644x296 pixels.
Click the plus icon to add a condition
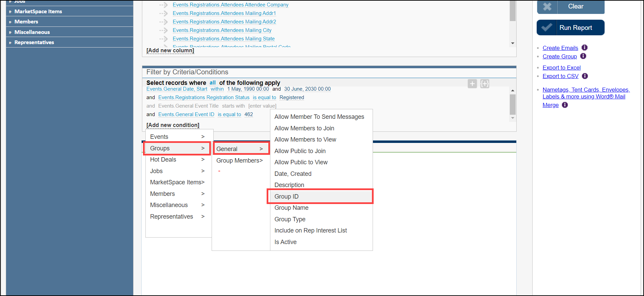[x=472, y=84]
